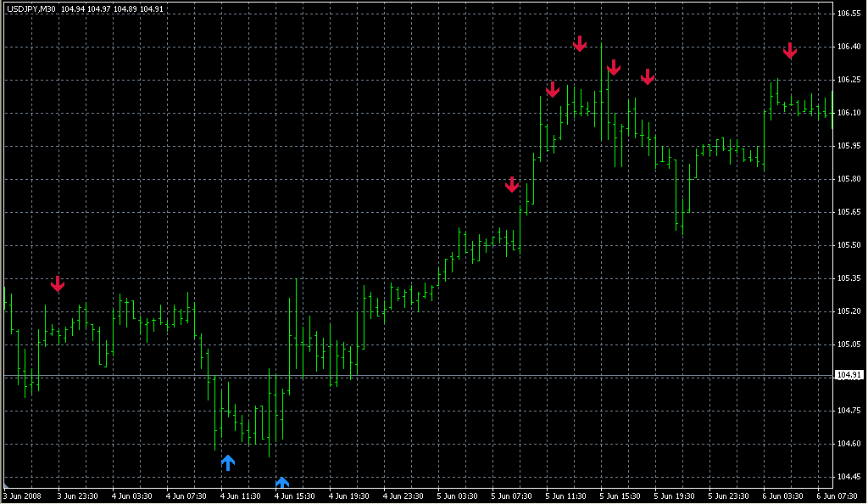This screenshot has width=868, height=504.
Task: Click the 106.10 price axis label
Action: point(849,113)
